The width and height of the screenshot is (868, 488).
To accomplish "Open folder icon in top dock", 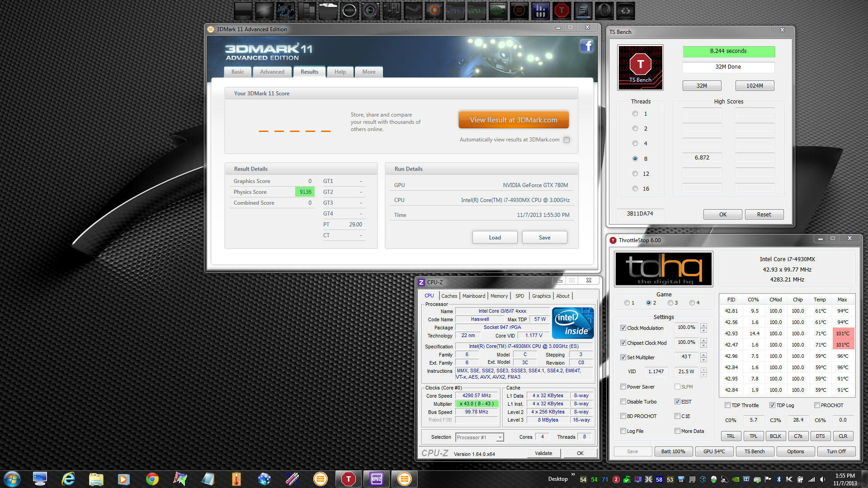I will [327, 10].
